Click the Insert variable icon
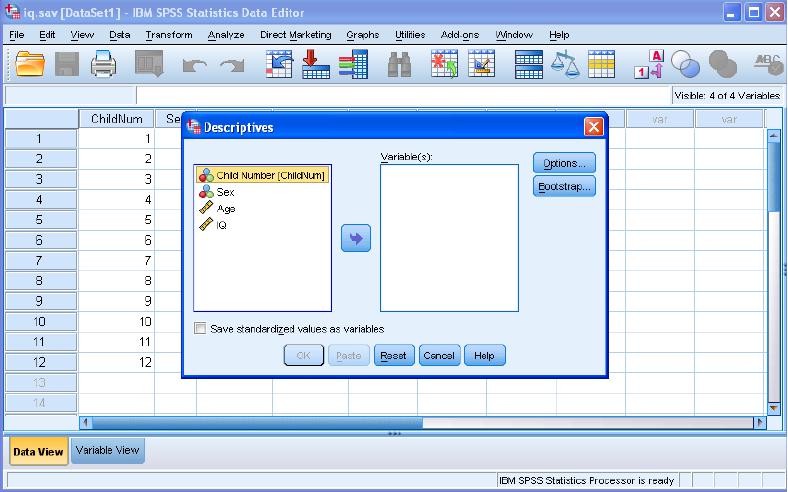The image size is (788, 492). pos(481,63)
